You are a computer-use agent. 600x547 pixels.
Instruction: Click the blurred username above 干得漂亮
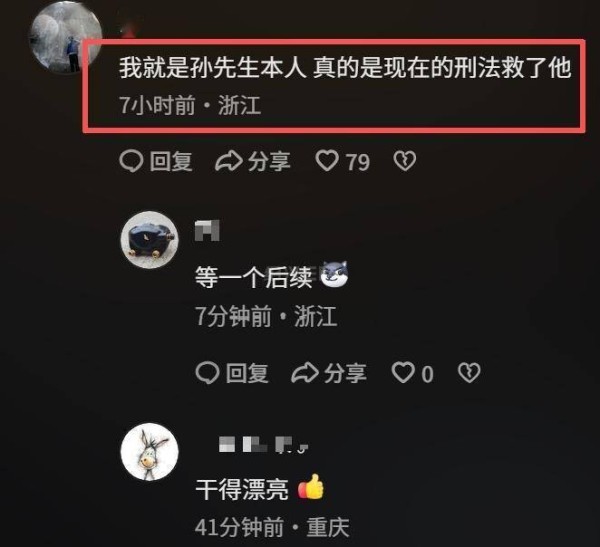tap(263, 445)
